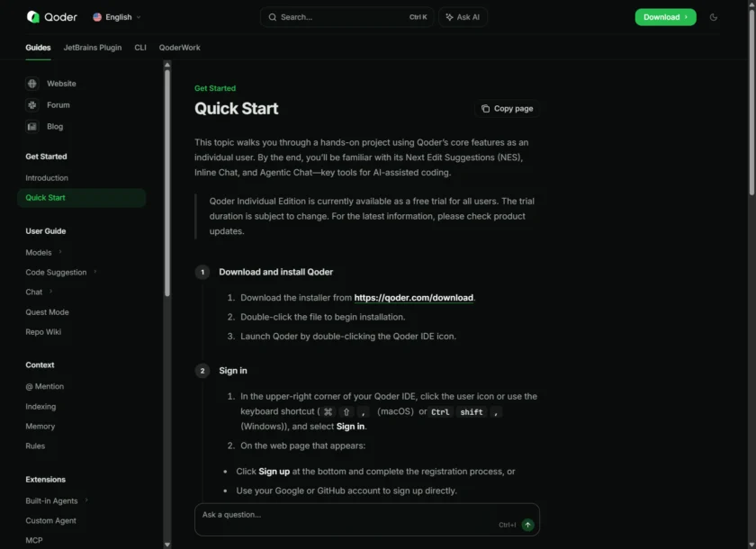Open the English language dropdown
The height and width of the screenshot is (549, 756).
117,17
